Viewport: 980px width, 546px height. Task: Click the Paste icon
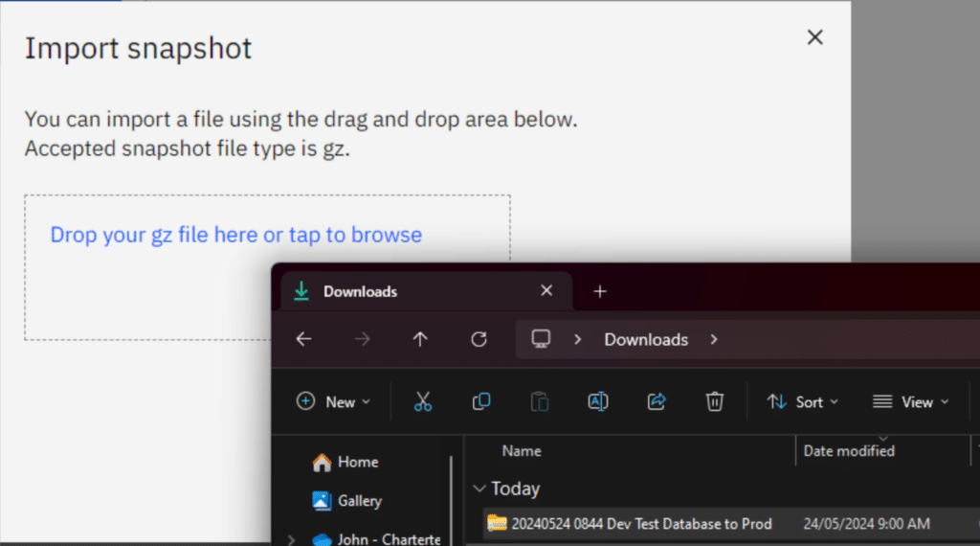[540, 401]
